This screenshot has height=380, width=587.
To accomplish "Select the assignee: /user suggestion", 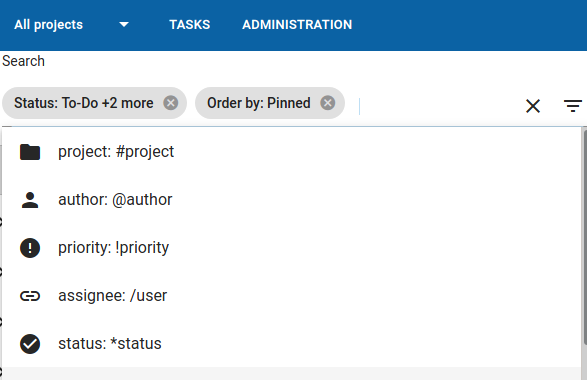I will click(x=291, y=296).
